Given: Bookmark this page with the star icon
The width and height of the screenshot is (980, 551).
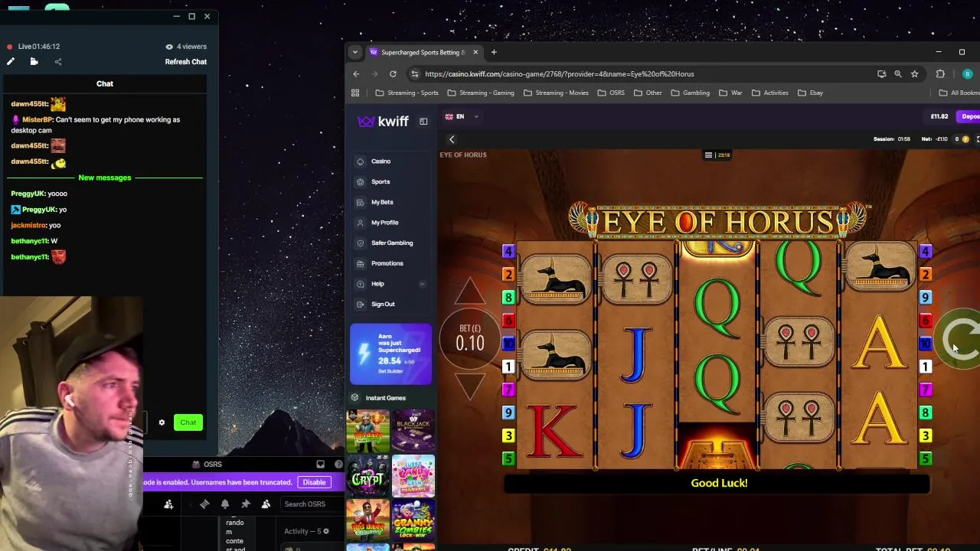Looking at the screenshot, I should tap(914, 74).
